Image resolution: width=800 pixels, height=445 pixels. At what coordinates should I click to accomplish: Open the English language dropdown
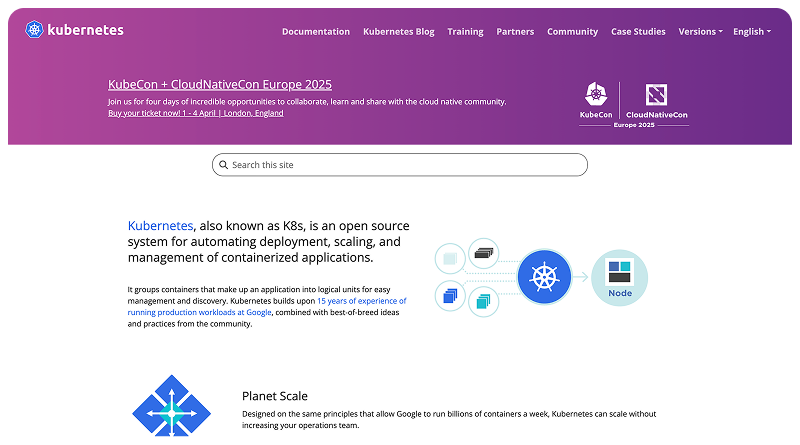[752, 32]
